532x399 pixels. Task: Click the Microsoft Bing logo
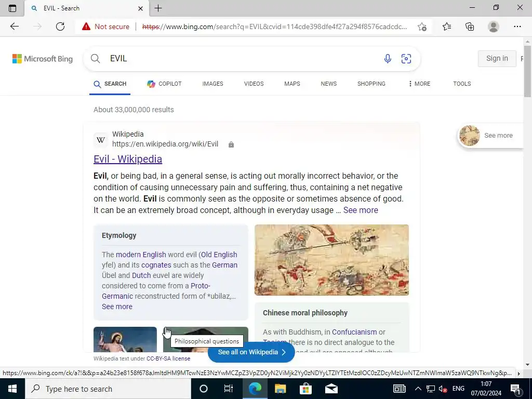pyautogui.click(x=43, y=59)
